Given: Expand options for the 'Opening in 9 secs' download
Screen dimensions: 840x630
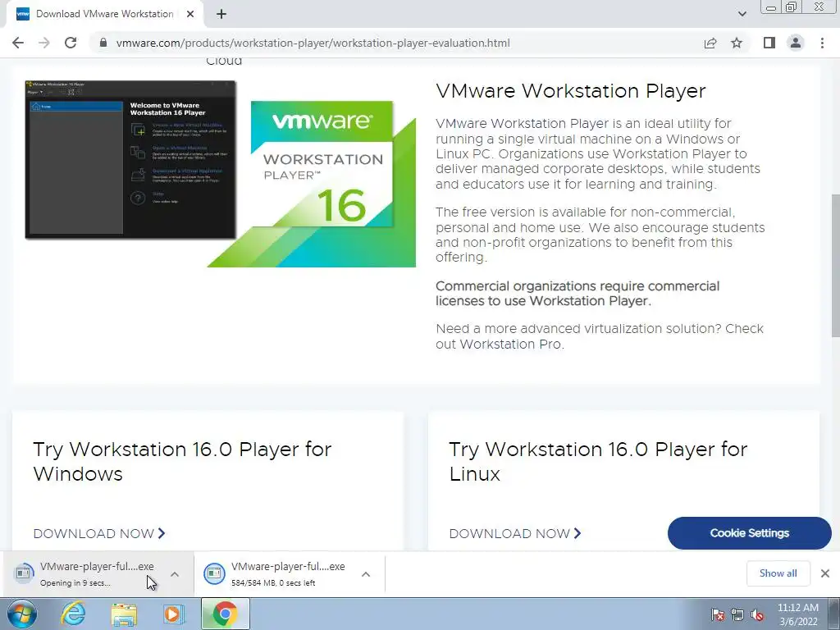Looking at the screenshot, I should point(175,574).
